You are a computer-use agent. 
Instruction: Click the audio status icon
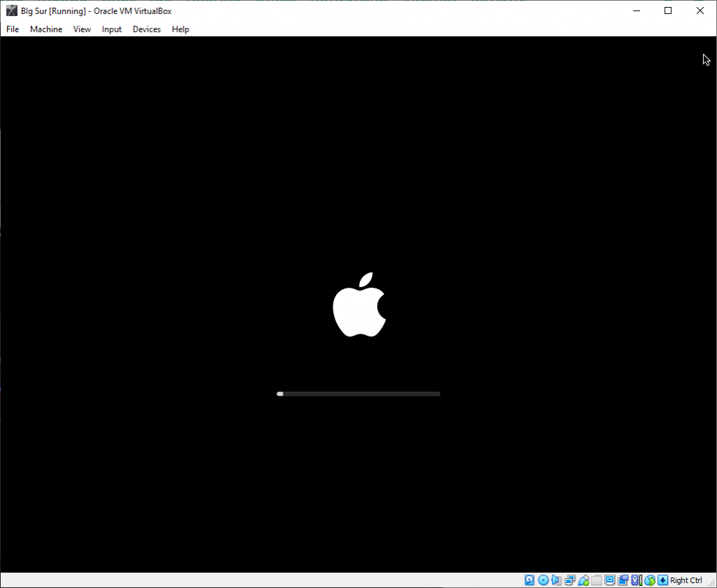557,580
